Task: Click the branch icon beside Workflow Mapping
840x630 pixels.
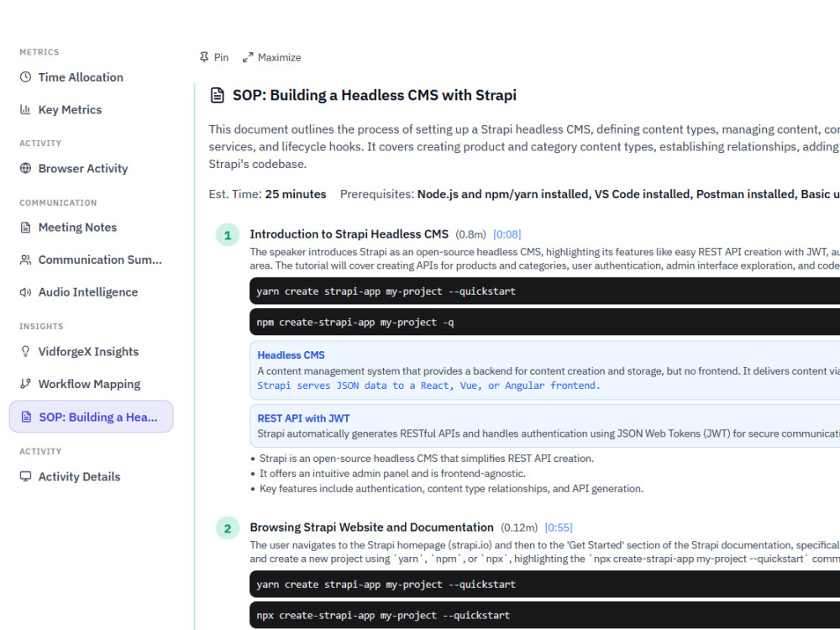Action: click(25, 384)
